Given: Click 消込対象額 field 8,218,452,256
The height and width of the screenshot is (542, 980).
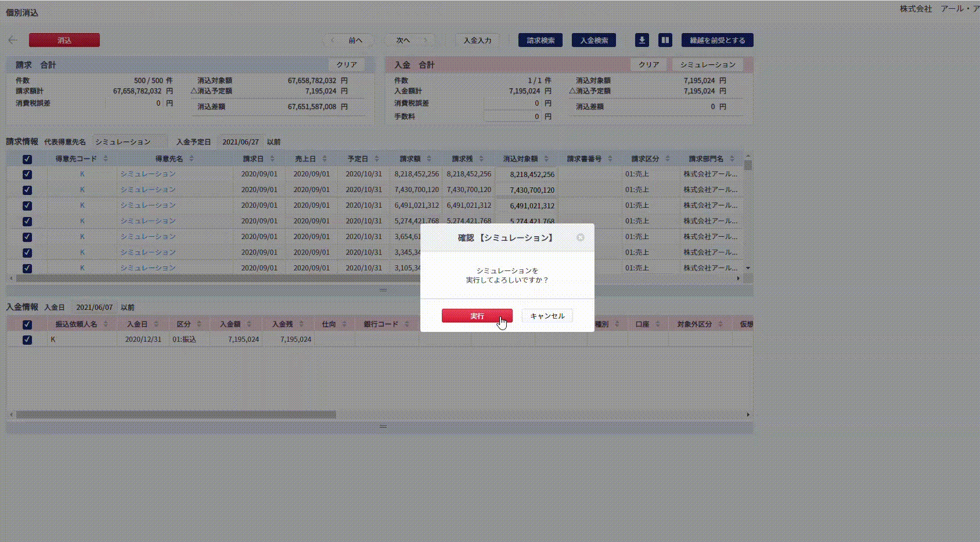Looking at the screenshot, I should [526, 174].
